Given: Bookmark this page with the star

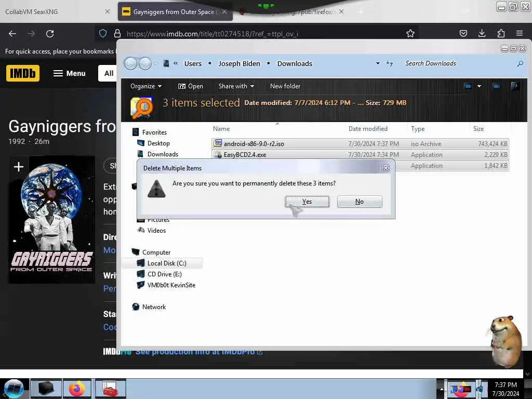Looking at the screenshot, I should click(x=410, y=33).
